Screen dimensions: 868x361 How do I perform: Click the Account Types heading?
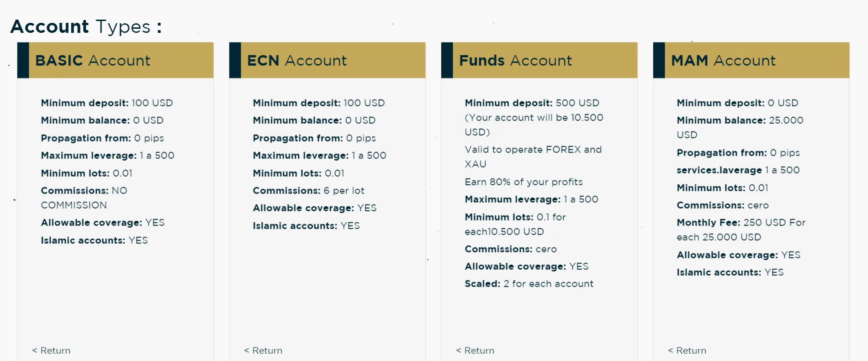(86, 26)
